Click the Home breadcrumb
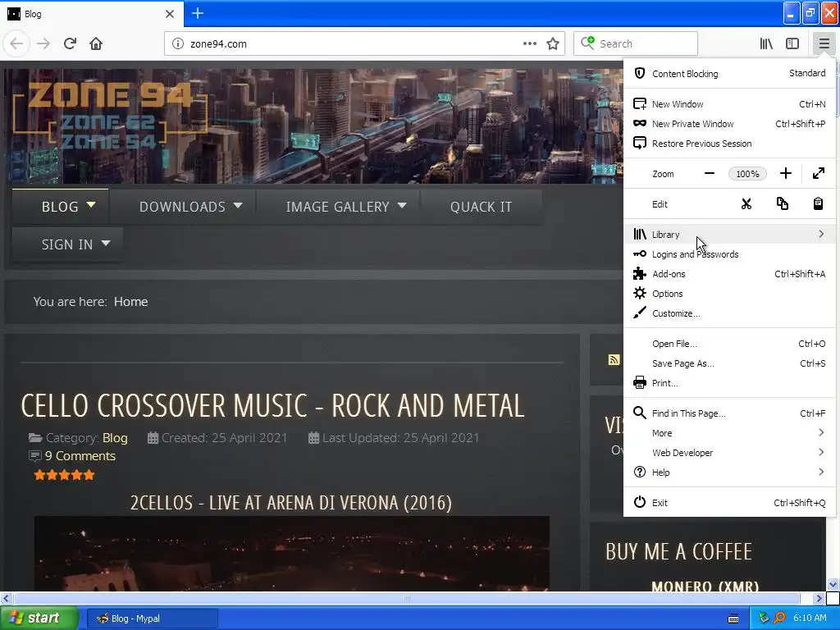This screenshot has width=840, height=630. click(x=130, y=302)
